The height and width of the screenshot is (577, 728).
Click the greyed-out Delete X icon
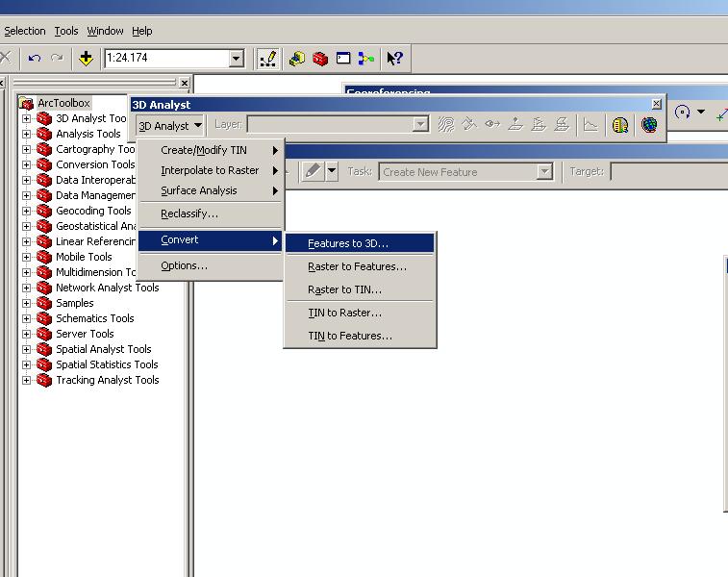[5, 58]
